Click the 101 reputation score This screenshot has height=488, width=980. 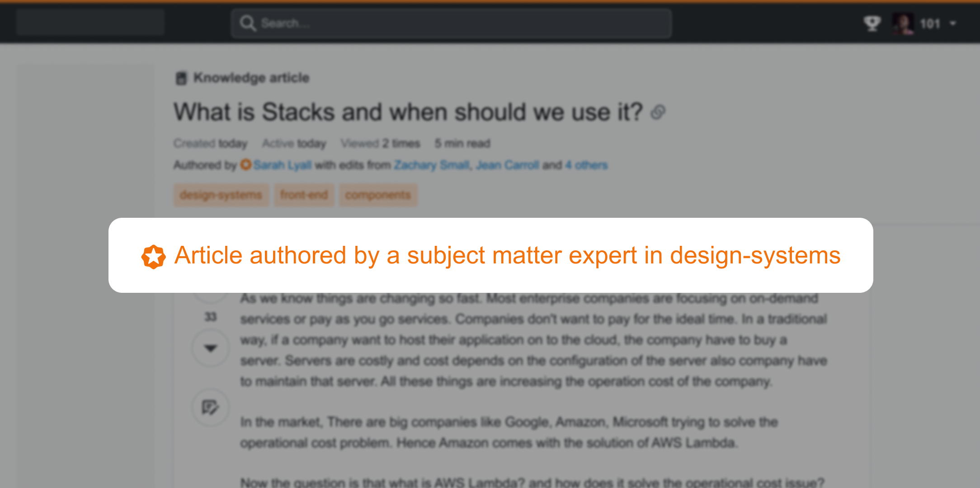pyautogui.click(x=930, y=23)
